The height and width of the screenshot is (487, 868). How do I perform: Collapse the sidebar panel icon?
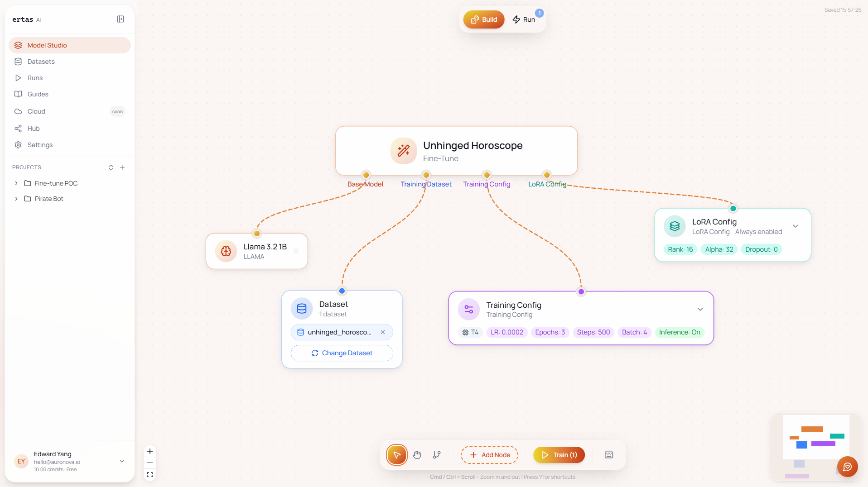coord(121,19)
